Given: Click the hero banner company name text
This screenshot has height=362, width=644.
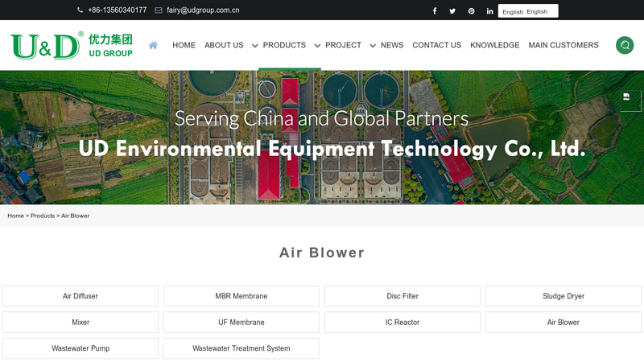Looking at the screenshot, I should pos(332,149).
